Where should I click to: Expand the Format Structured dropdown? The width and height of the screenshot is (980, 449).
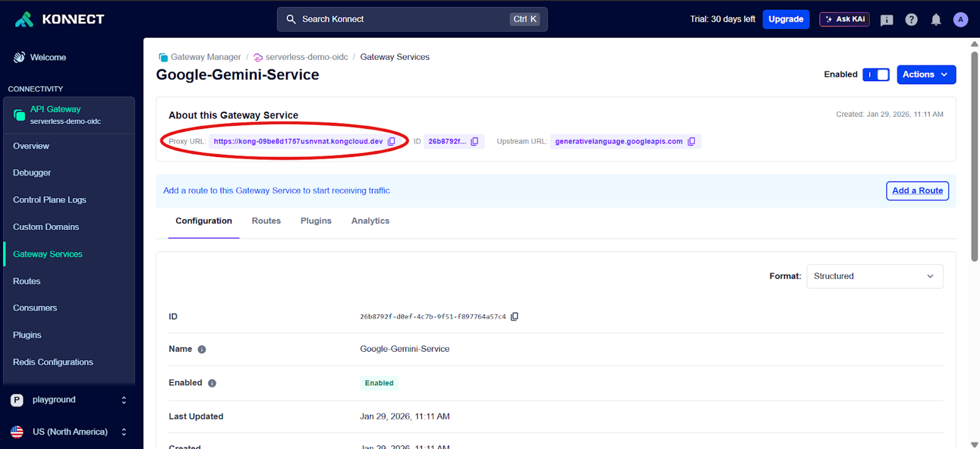[x=875, y=276]
